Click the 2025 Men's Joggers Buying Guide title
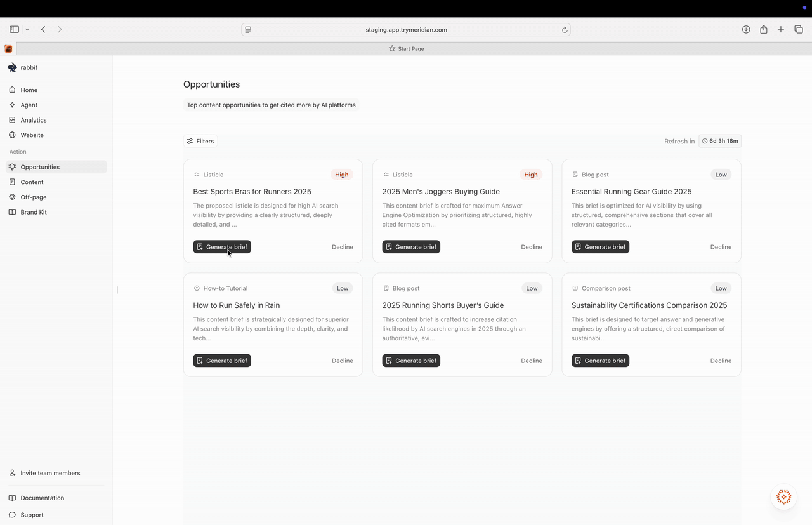The width and height of the screenshot is (812, 525). (441, 192)
